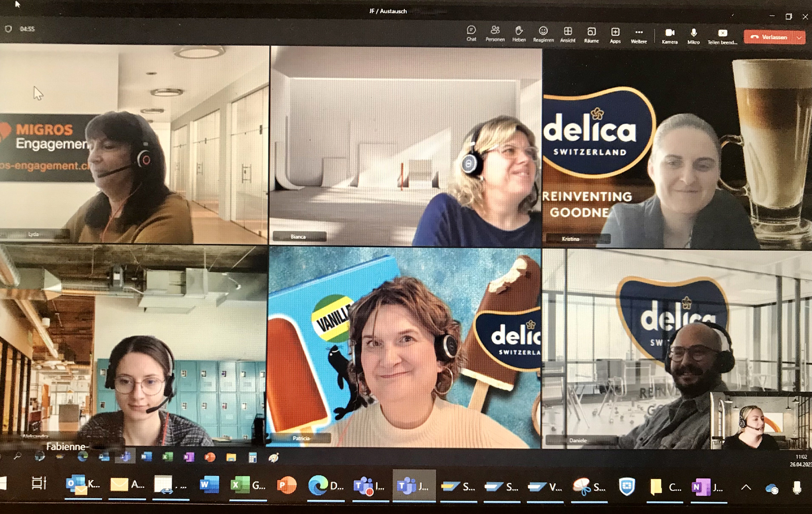Open Outlook in the shared-screen small taskbar

point(104,457)
